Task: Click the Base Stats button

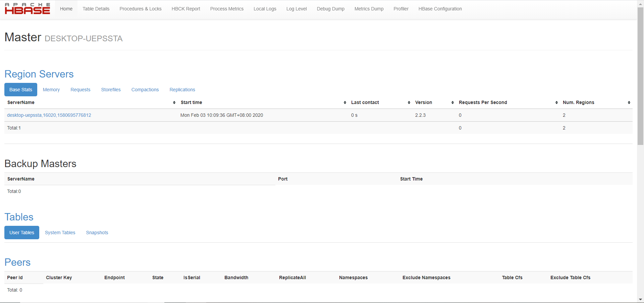Action: pos(21,90)
